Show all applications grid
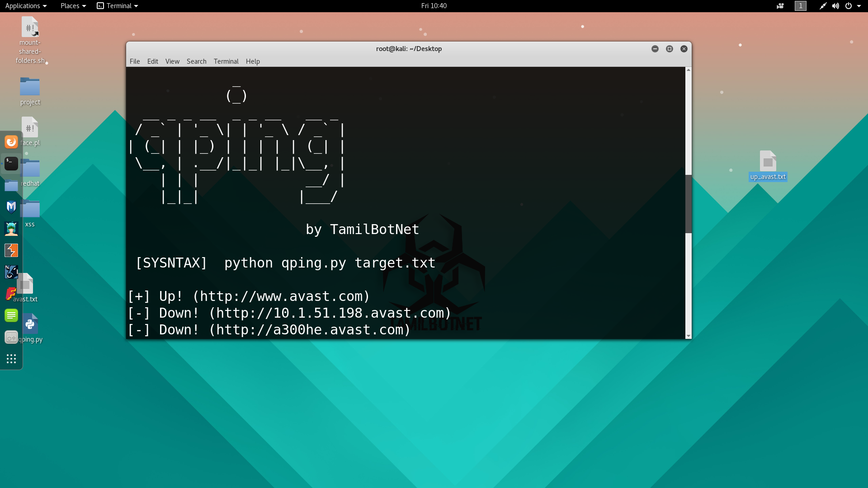The width and height of the screenshot is (868, 488). [x=11, y=359]
